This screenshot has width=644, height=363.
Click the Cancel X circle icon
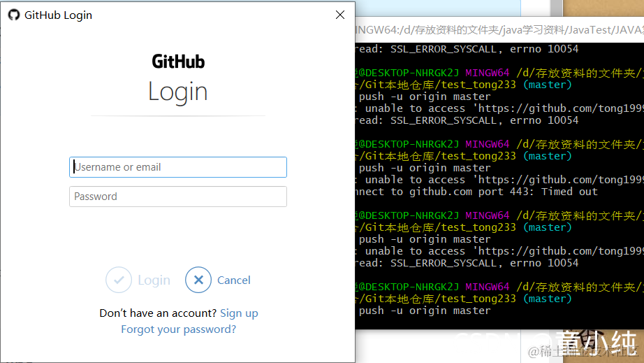(198, 280)
